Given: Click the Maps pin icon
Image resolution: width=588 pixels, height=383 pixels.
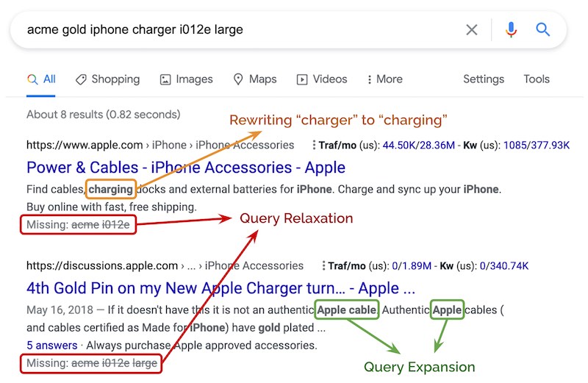Looking at the screenshot, I should coord(238,79).
